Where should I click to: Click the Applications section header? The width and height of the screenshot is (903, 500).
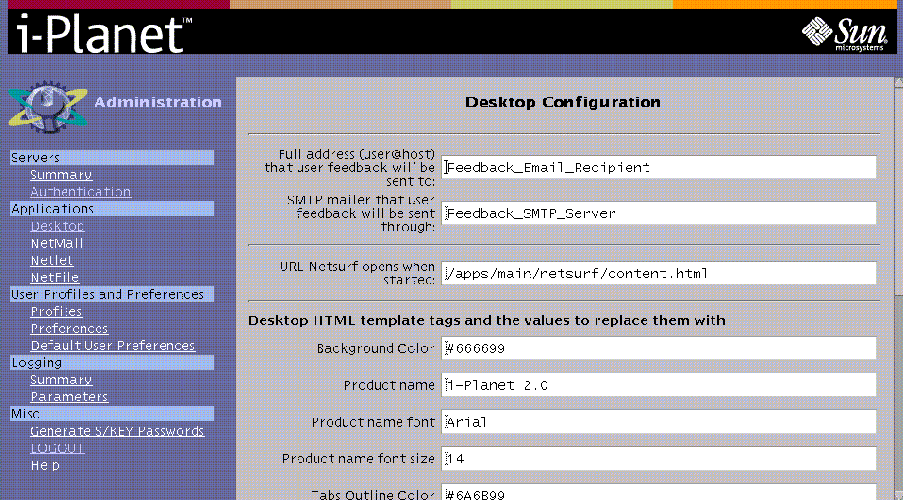click(112, 209)
